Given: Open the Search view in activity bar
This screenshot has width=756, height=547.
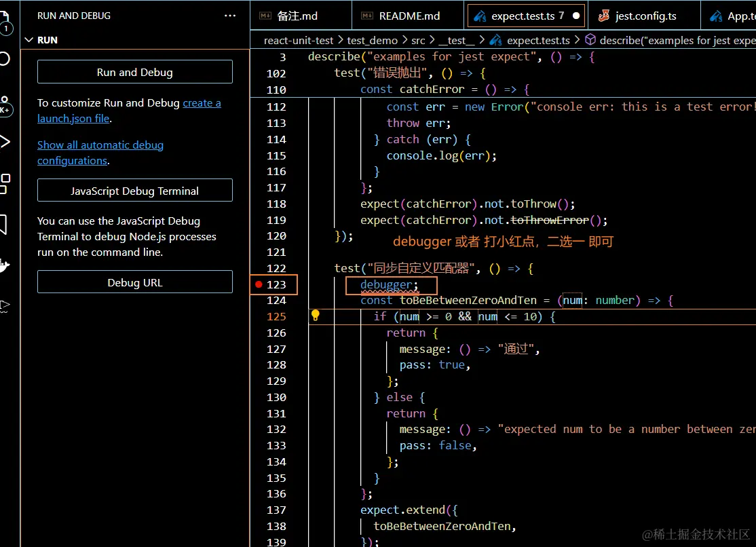Looking at the screenshot, I should point(4,59).
